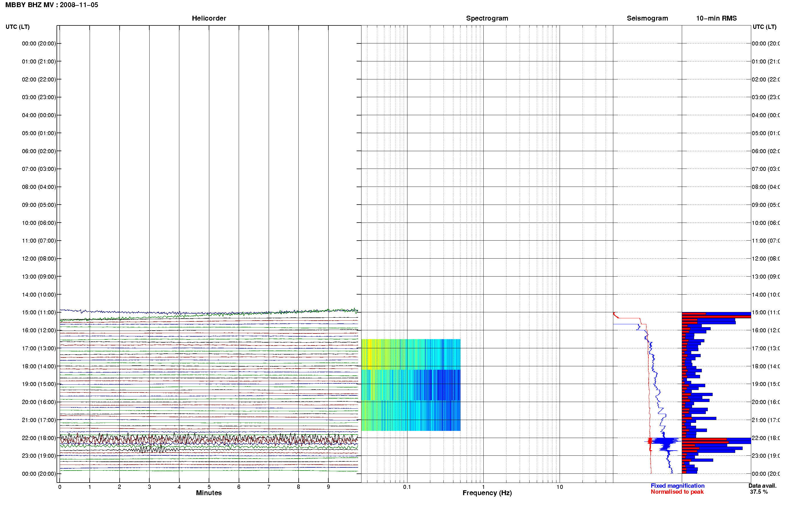The width and height of the screenshot is (812, 508).
Task: Select the Seismogram panel heading
Action: point(647,19)
